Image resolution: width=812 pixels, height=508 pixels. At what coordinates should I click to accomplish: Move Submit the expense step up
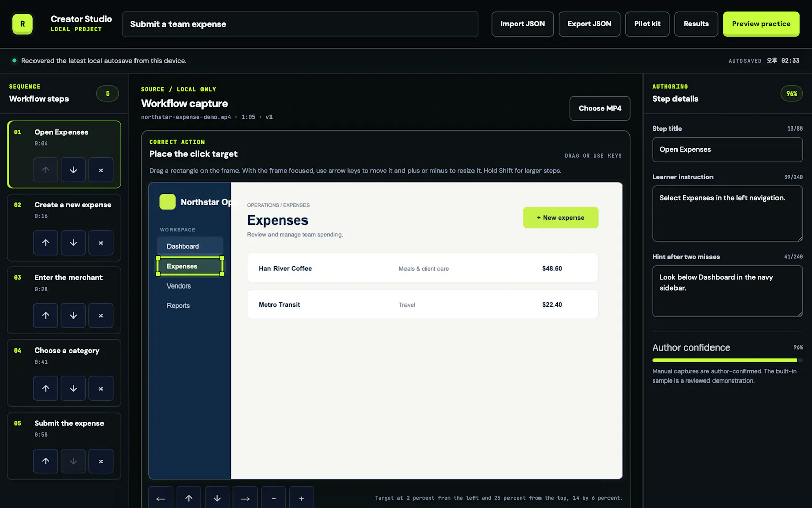point(46,461)
